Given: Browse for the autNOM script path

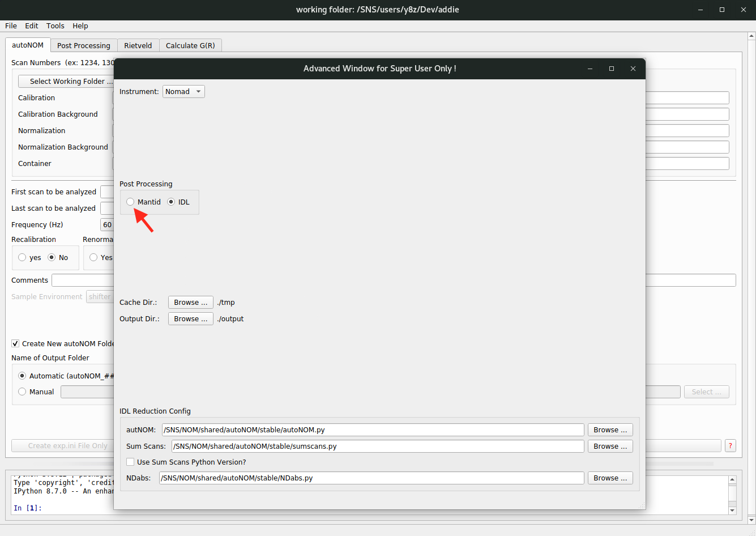Looking at the screenshot, I should 610,430.
